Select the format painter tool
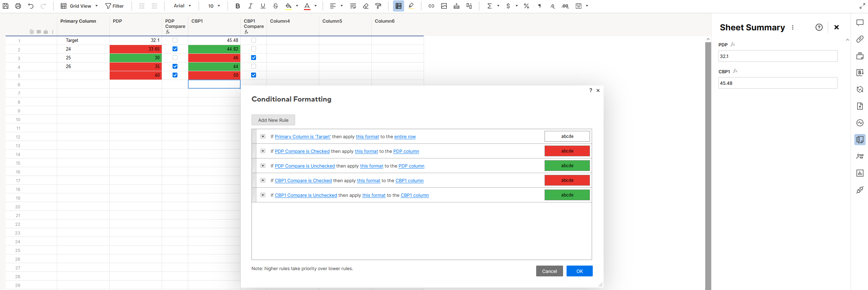The width and height of the screenshot is (868, 290). click(378, 6)
